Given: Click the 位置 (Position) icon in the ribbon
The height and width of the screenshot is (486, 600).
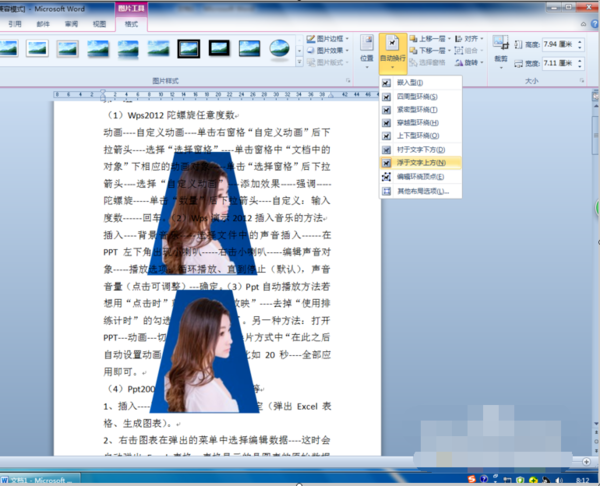Looking at the screenshot, I should (367, 48).
